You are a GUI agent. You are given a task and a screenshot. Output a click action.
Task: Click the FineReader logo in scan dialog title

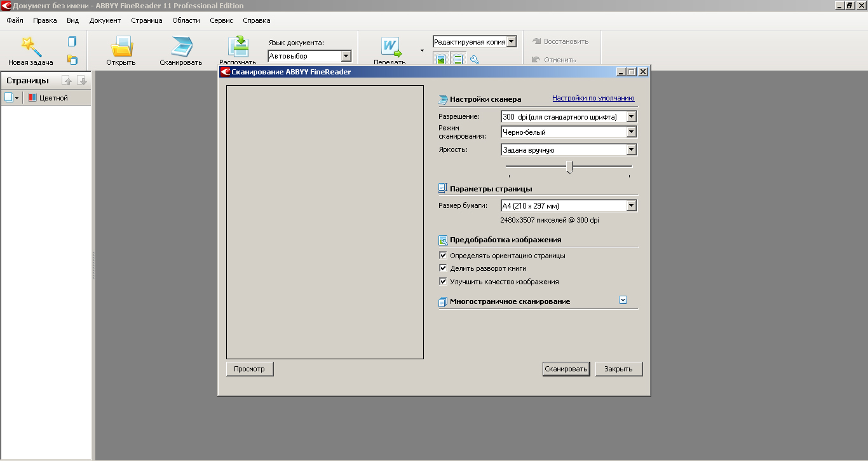225,72
